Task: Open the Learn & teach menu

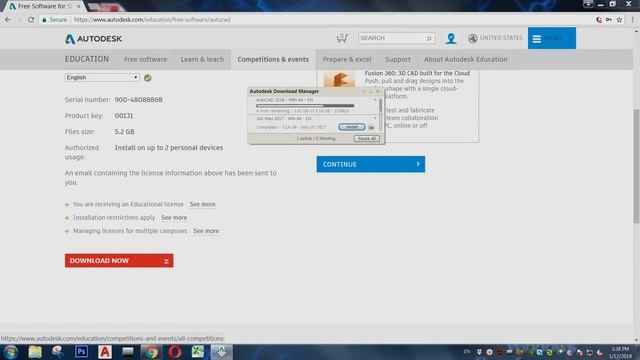Action: (202, 59)
